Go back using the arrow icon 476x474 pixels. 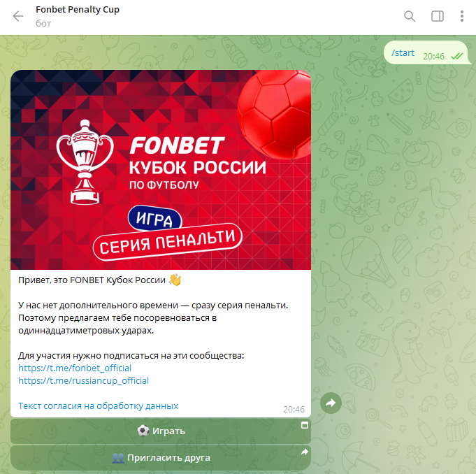pos(18,16)
